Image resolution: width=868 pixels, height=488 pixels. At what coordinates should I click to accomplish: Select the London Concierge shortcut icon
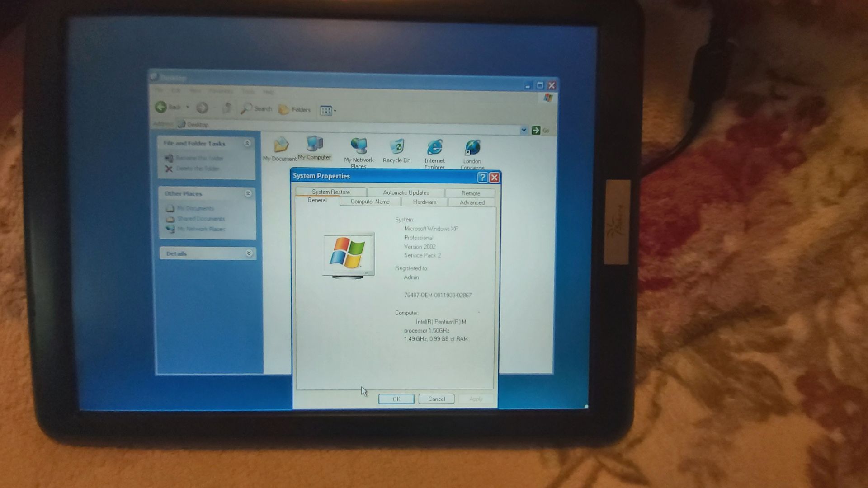pos(472,148)
